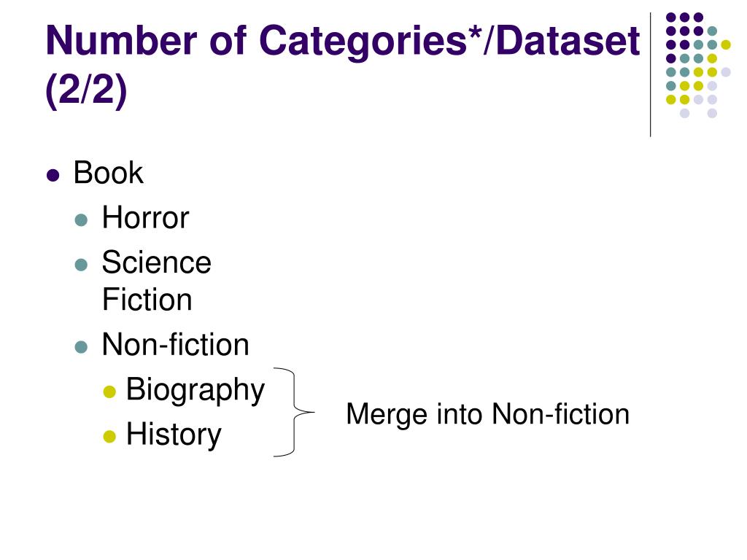Click the curly brace shape
This screenshot has width=747, height=560.
tap(294, 413)
